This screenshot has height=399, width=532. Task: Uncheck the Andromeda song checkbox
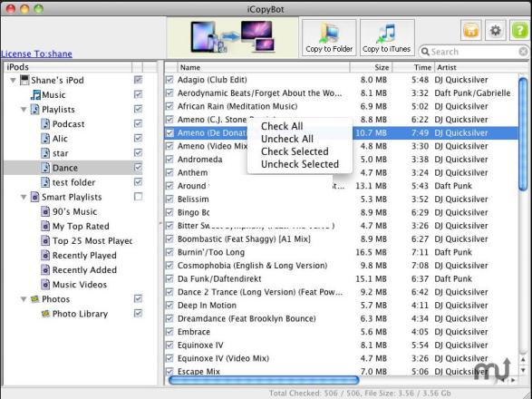click(169, 160)
